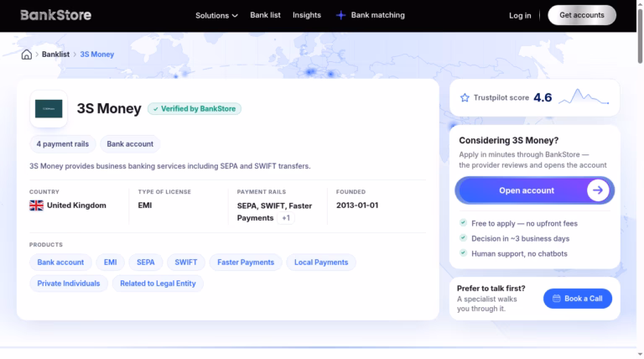Click the calendar icon in Book a Call

click(556, 299)
